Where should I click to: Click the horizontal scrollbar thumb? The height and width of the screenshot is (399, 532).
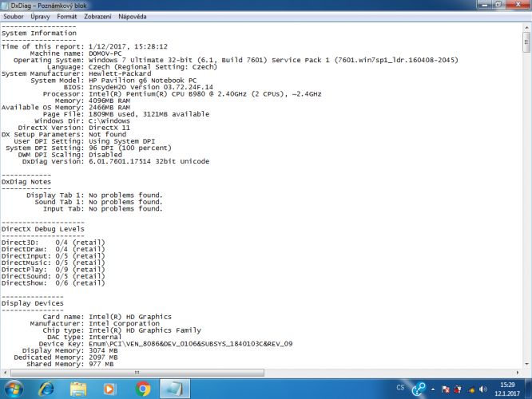tap(137, 373)
